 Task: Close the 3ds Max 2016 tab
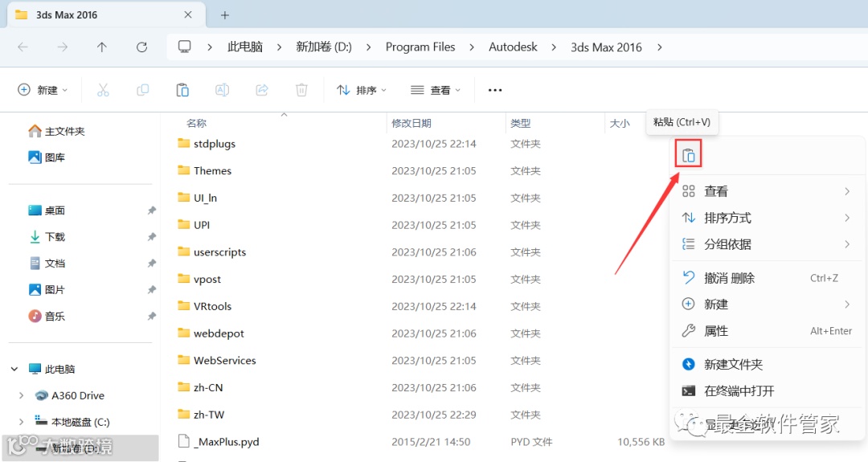[x=188, y=15]
